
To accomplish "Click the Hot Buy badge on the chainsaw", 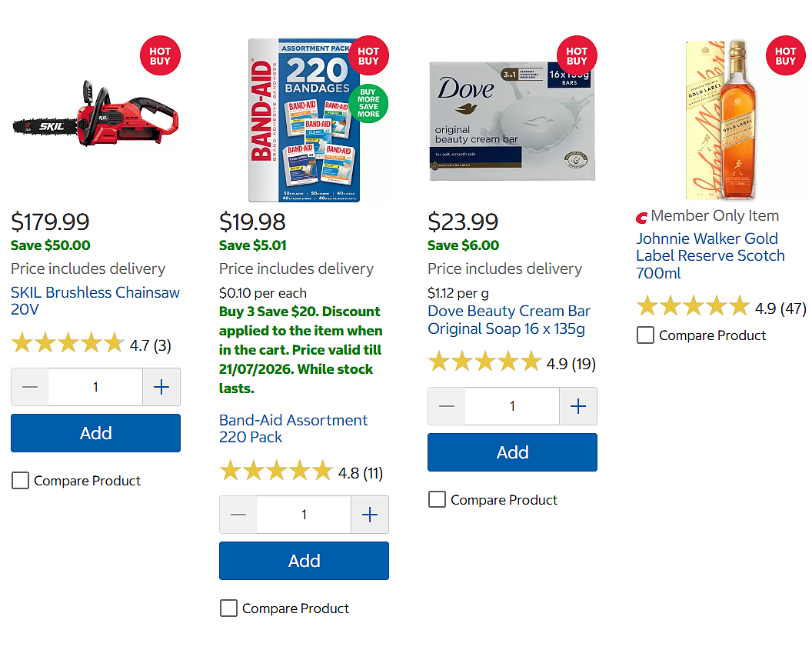I will 160,55.
